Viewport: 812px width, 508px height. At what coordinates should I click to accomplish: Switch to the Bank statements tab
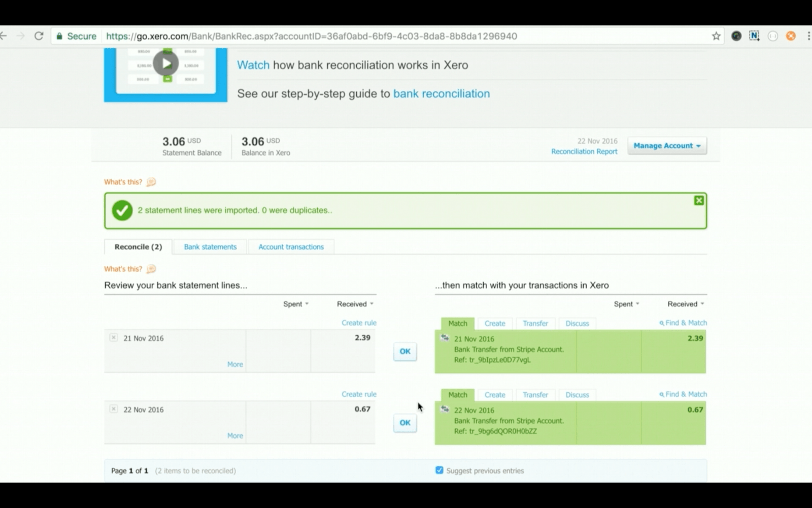(x=210, y=247)
